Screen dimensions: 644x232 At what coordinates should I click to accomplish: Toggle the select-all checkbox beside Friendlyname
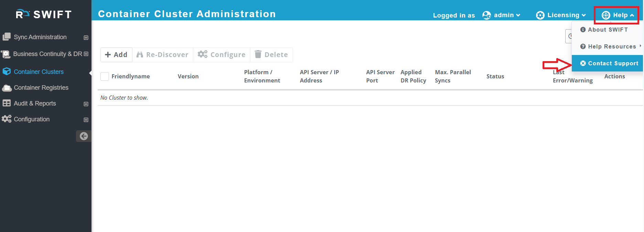coord(105,76)
